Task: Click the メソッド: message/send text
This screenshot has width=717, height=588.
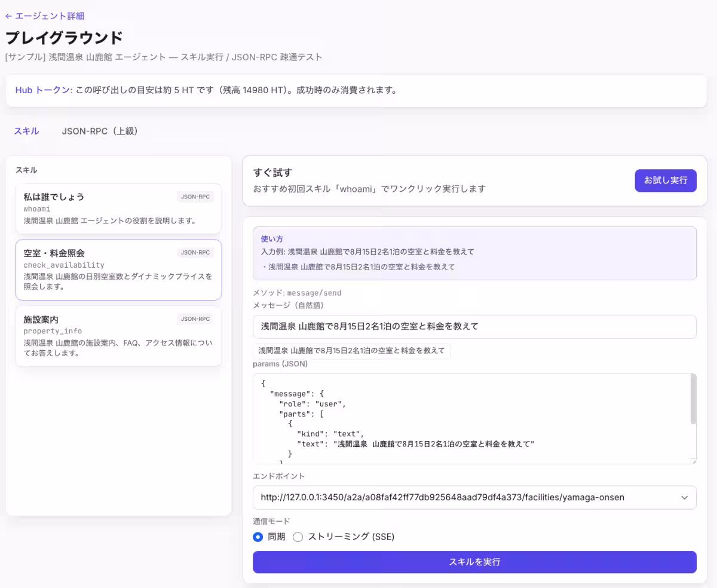Action: pyautogui.click(x=297, y=293)
